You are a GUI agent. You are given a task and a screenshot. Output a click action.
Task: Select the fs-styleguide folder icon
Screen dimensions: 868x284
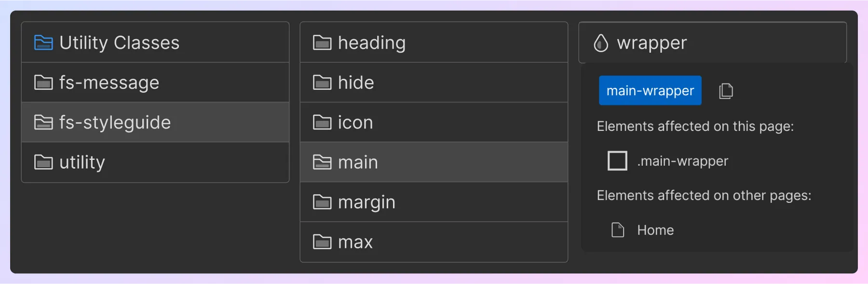tap(44, 122)
